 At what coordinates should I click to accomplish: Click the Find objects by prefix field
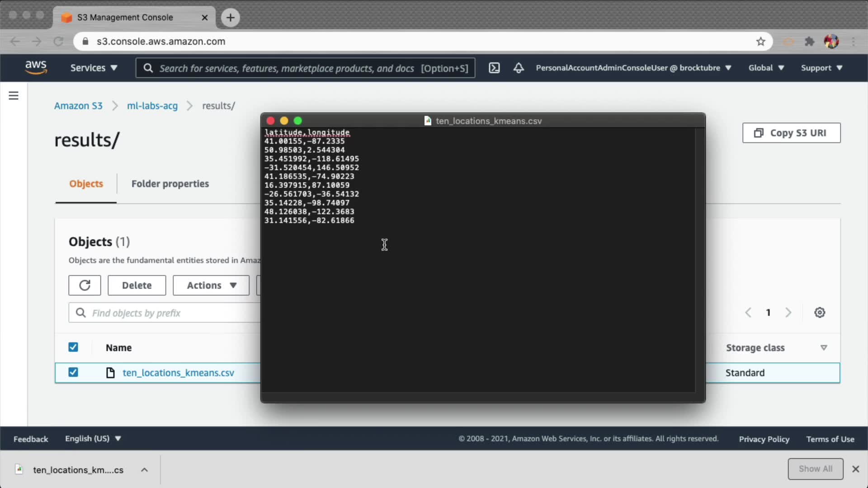[x=172, y=313]
